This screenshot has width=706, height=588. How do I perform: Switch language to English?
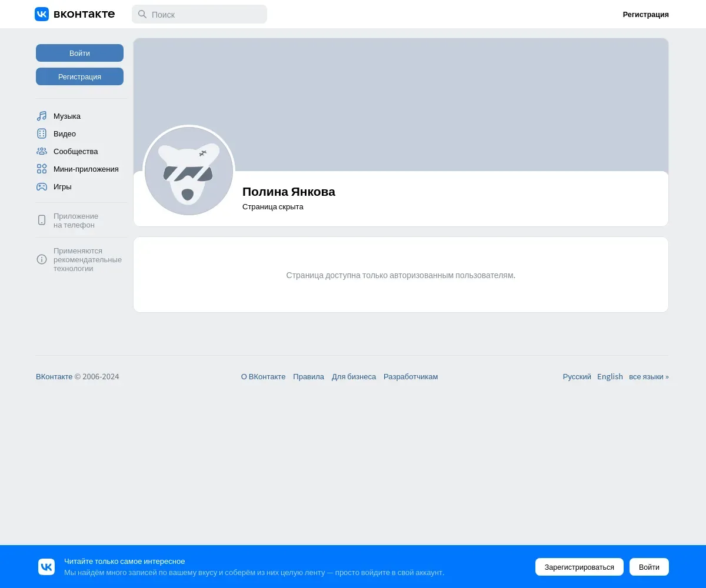coord(610,377)
